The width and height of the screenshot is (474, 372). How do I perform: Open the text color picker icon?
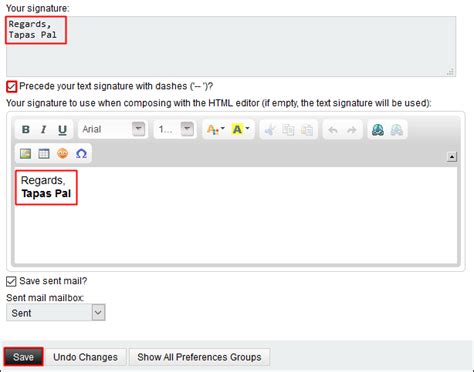tap(212, 129)
